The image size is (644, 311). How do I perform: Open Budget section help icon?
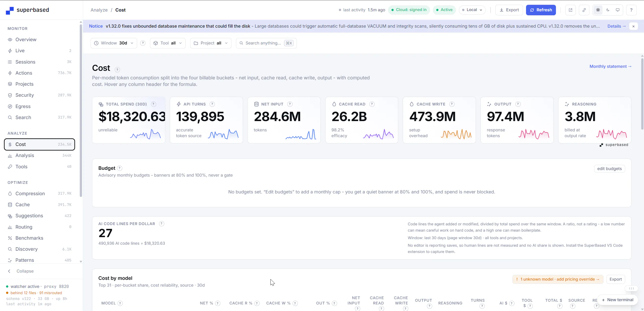tap(120, 168)
